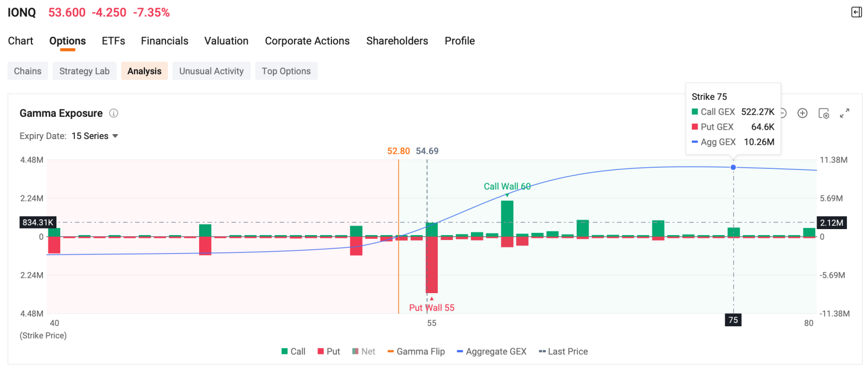Open Gamma Exposure info tooltip icon
Viewport: 868px width, 367px height.
113,113
